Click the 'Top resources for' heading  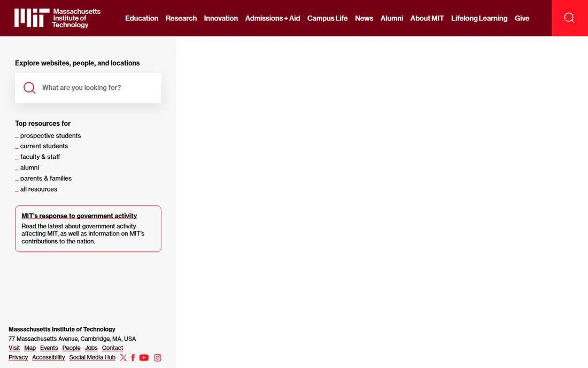43,124
